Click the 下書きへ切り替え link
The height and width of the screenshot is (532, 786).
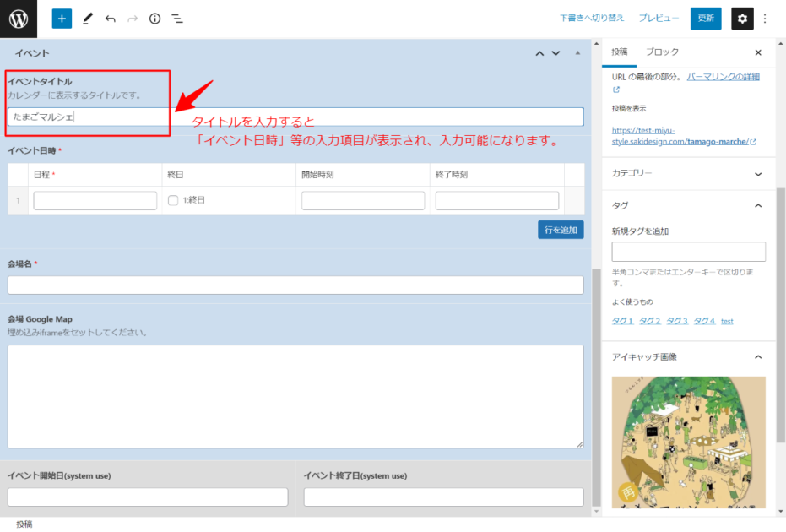pyautogui.click(x=592, y=19)
